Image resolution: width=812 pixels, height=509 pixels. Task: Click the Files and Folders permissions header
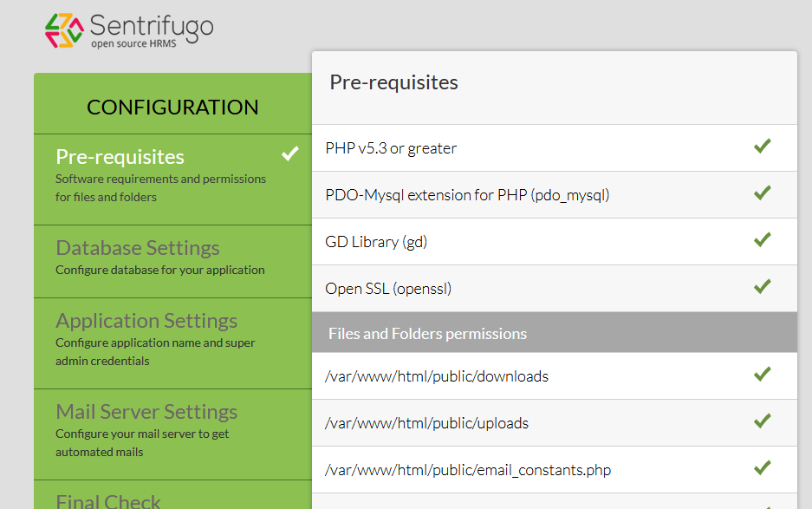(x=427, y=334)
